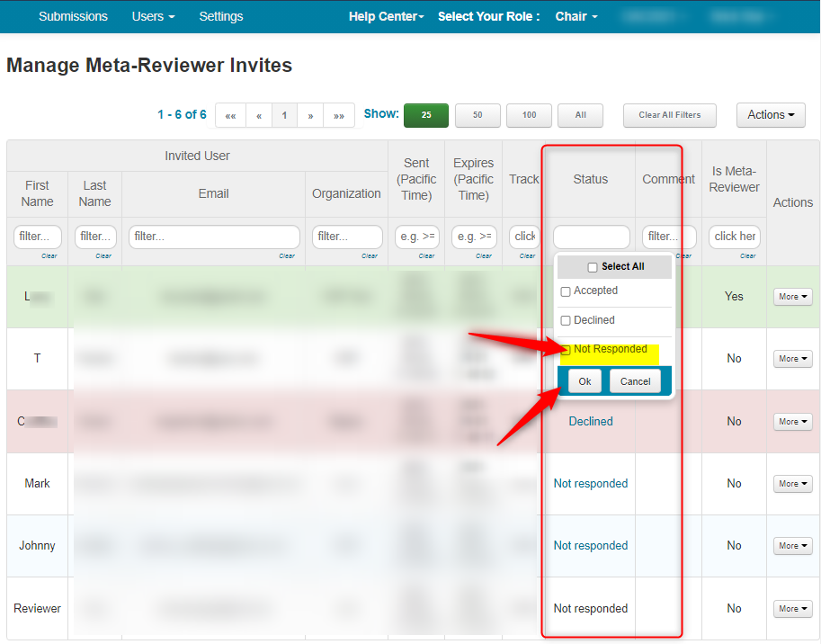This screenshot has width=821, height=644.
Task: Click the Comment filter field
Action: click(669, 237)
